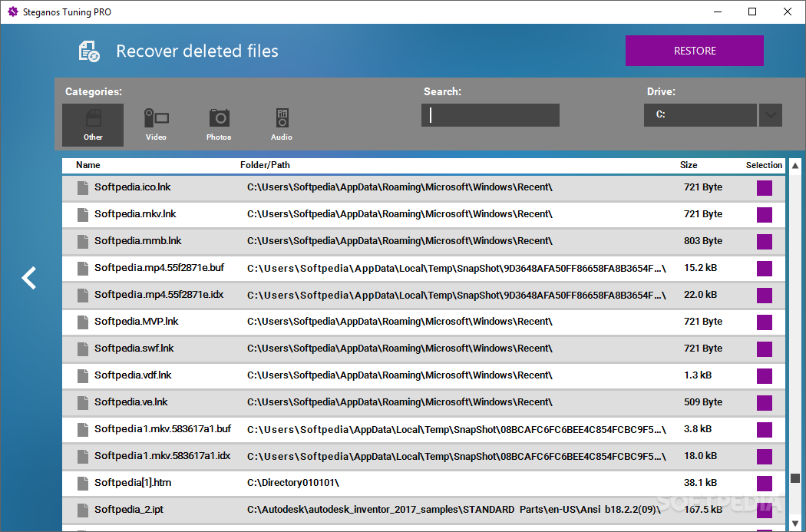Click file icon of Softpedia.ve.lnk
The width and height of the screenshot is (806, 532).
(83, 402)
